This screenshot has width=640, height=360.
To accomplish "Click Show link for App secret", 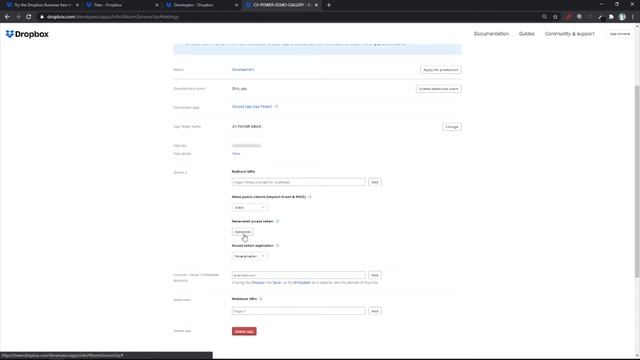I will coord(236,153).
